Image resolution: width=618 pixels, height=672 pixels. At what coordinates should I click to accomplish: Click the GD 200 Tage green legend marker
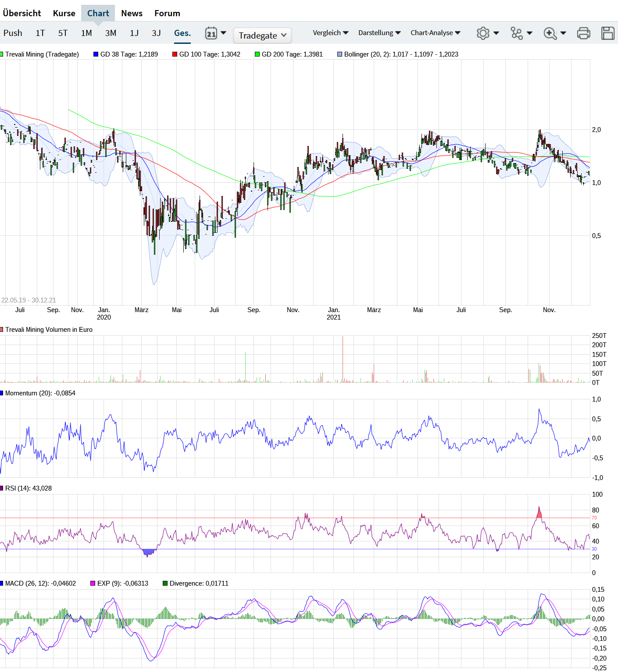click(x=257, y=54)
